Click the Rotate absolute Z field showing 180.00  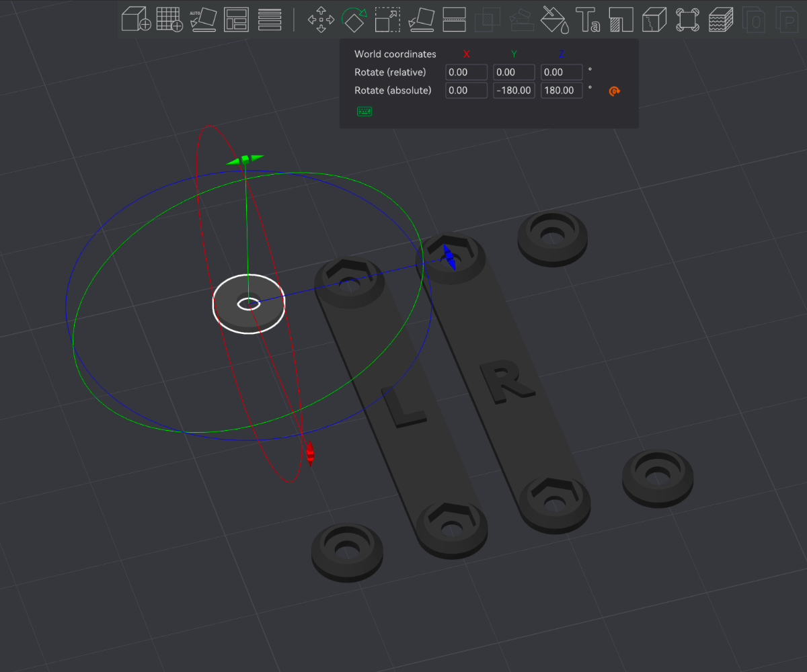pos(562,90)
